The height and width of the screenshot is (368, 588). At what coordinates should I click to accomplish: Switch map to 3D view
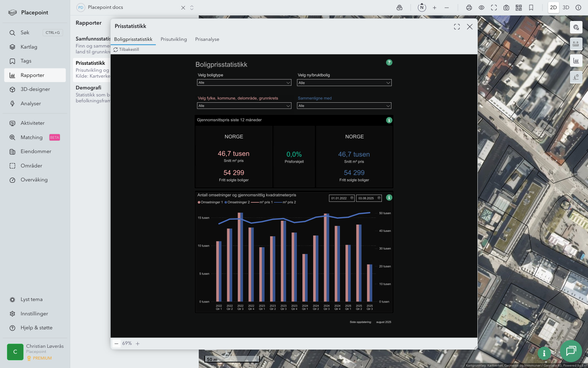click(x=566, y=8)
